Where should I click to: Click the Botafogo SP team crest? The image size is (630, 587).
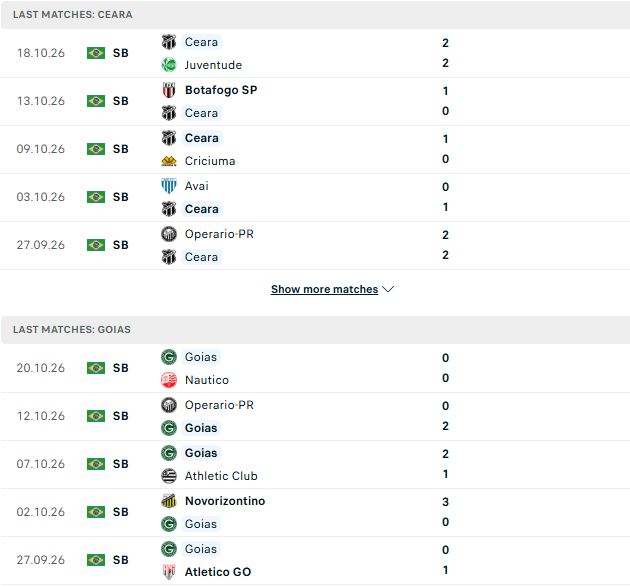click(169, 90)
